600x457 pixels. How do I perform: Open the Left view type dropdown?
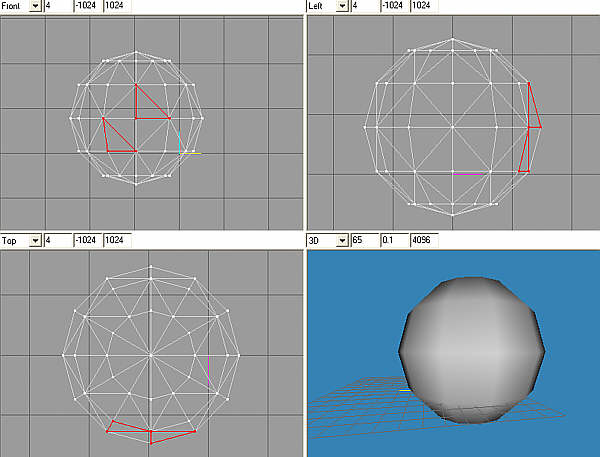pos(342,6)
